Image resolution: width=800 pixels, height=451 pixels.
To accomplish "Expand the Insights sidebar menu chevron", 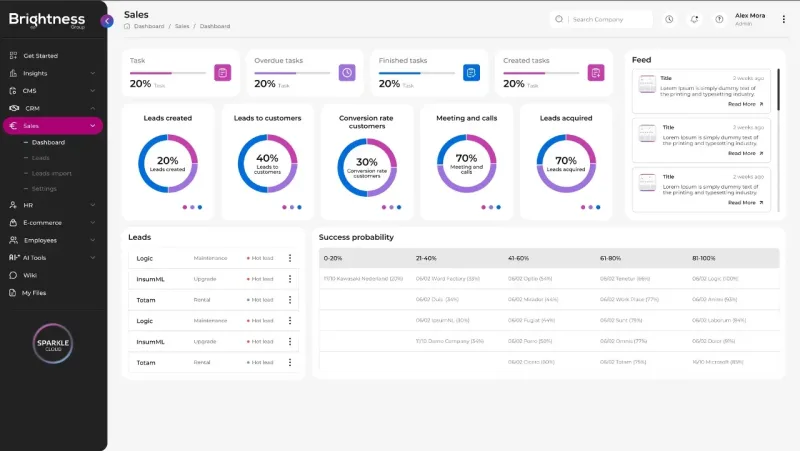I will click(92, 73).
